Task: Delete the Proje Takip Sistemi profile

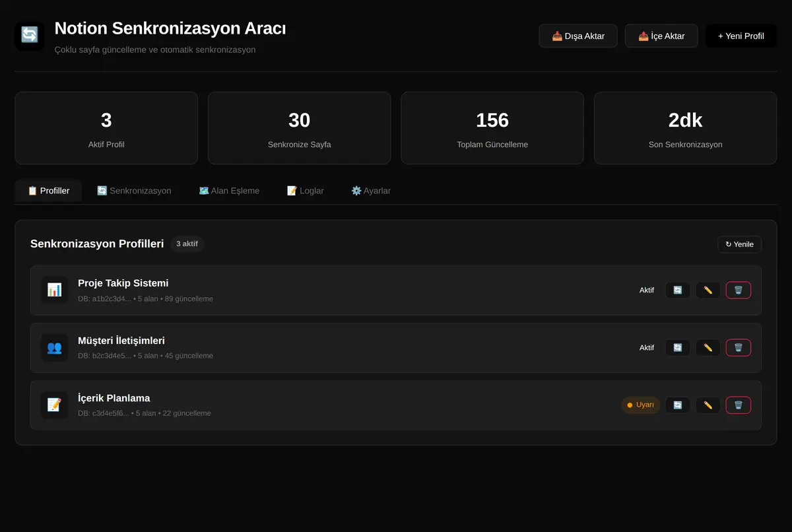Action: pos(739,290)
